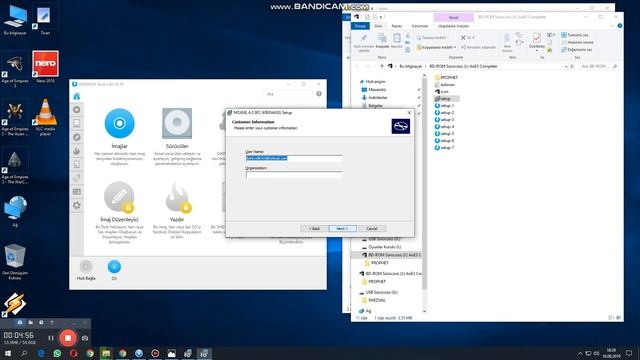Click the Explorer search box
This screenshot has height=360, width=640.
coord(598,66)
